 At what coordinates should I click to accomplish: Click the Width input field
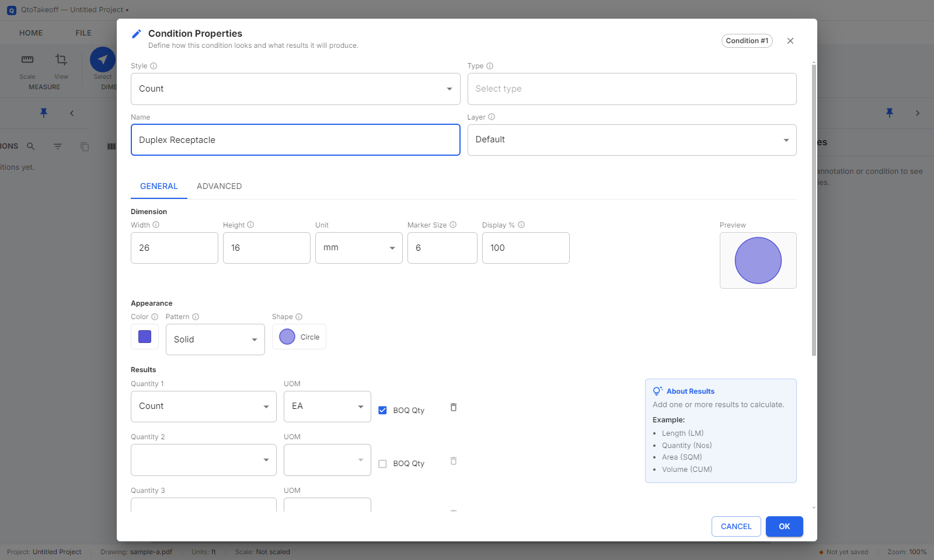(x=175, y=248)
